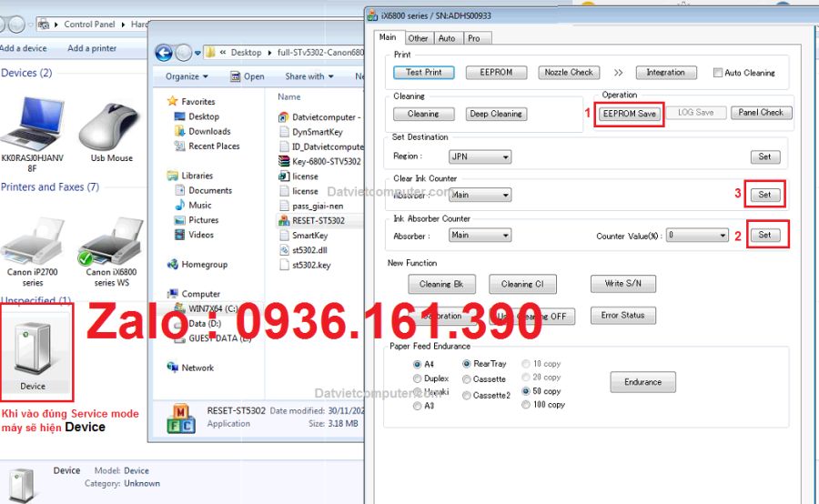Click the Write S/N button
Viewport: 819px width, 504px height.
(x=622, y=284)
